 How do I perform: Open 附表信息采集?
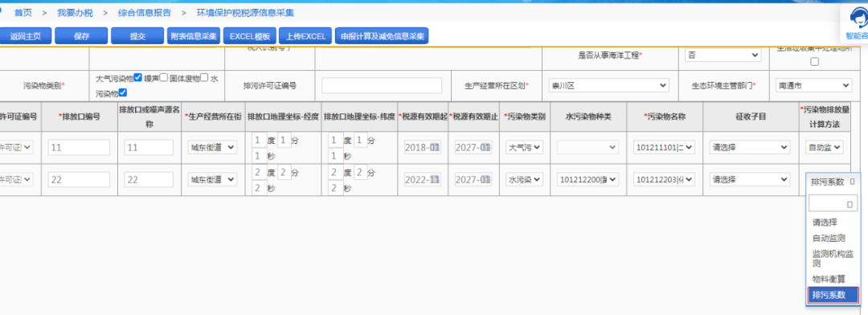[194, 36]
